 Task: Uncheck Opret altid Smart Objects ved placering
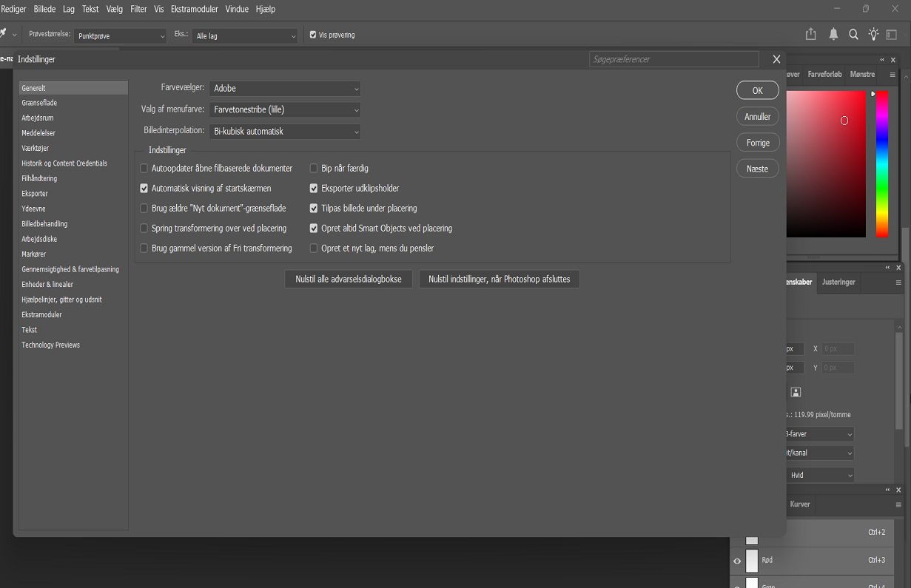[314, 229]
